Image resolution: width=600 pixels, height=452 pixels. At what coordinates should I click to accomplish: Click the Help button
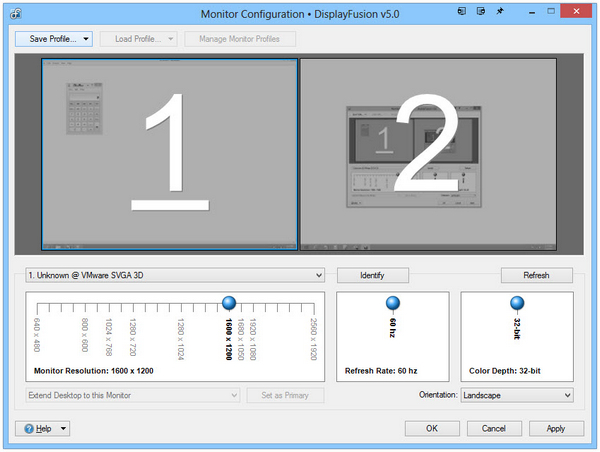point(42,429)
